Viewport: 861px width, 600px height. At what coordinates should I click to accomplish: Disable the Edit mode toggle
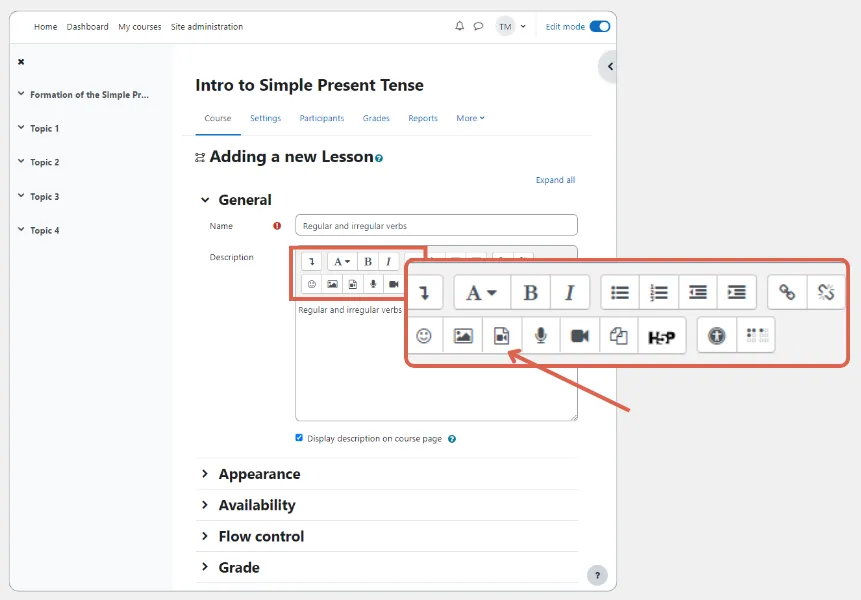coord(600,27)
